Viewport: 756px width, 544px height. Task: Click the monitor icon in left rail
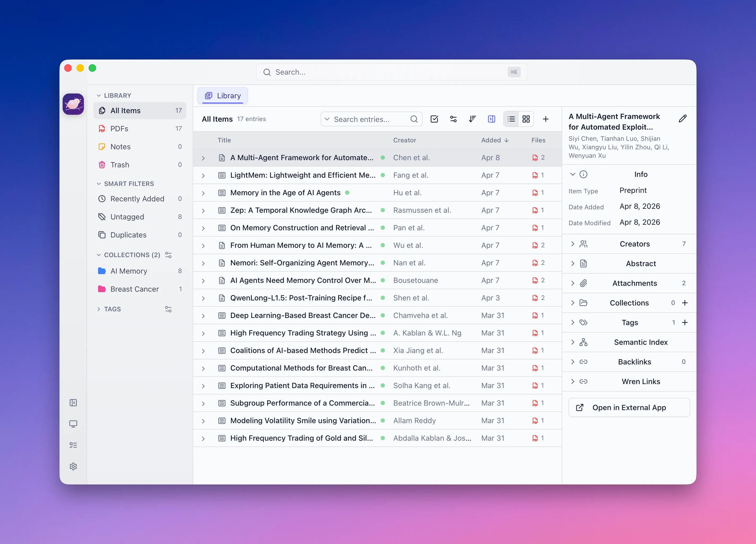click(x=73, y=424)
